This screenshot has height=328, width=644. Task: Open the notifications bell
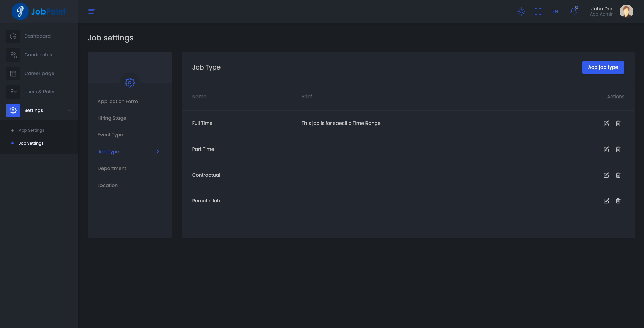click(573, 11)
